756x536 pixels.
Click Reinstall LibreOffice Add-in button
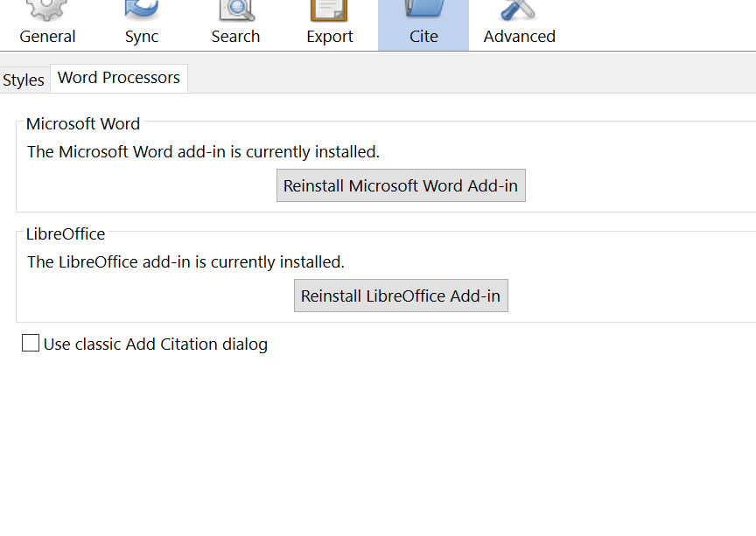click(x=401, y=296)
